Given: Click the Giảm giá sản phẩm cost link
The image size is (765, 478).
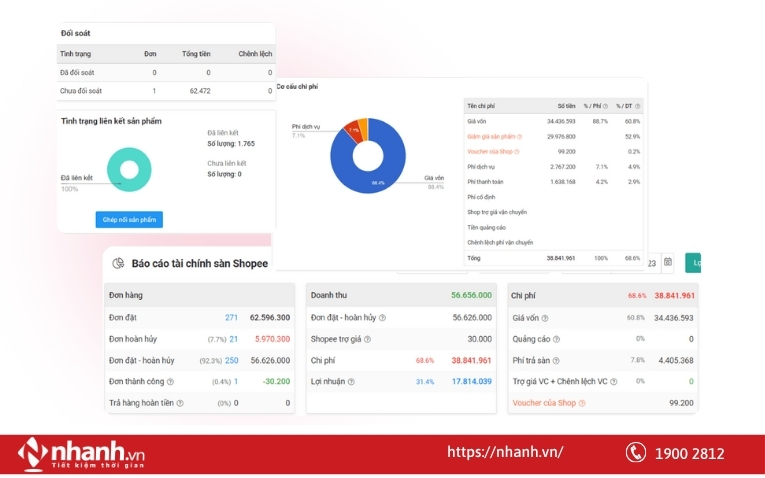Looking at the screenshot, I should pyautogui.click(x=491, y=136).
